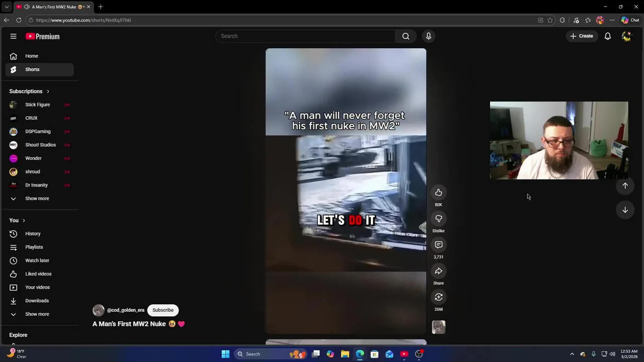Screen dimensions: 644x362
Task: Open shroud channel
Action: (x=39, y=172)
